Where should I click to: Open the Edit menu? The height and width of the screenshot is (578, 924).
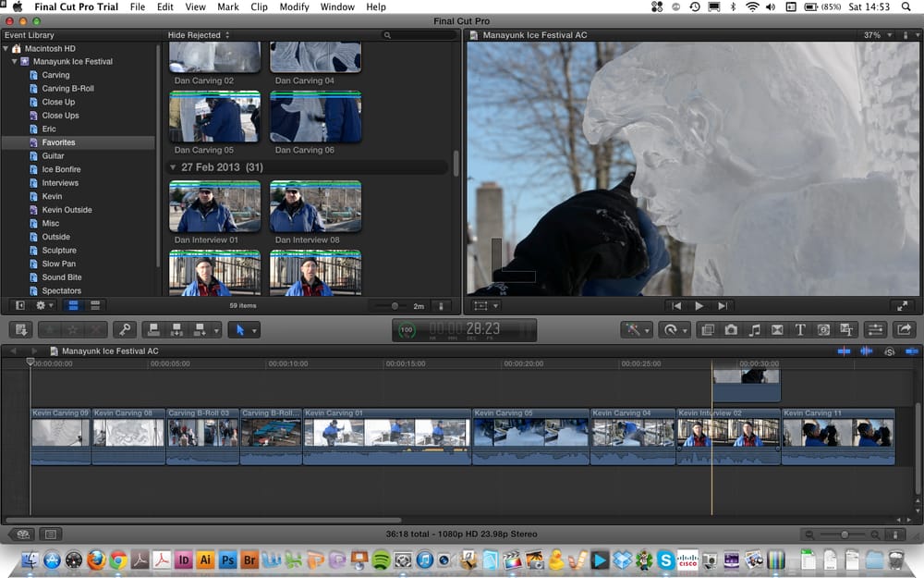[x=165, y=7]
